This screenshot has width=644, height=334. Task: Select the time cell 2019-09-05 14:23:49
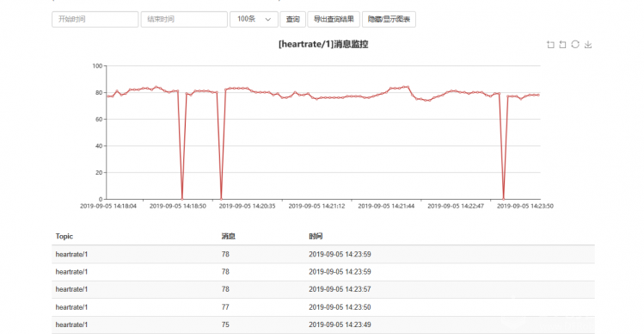click(340, 325)
